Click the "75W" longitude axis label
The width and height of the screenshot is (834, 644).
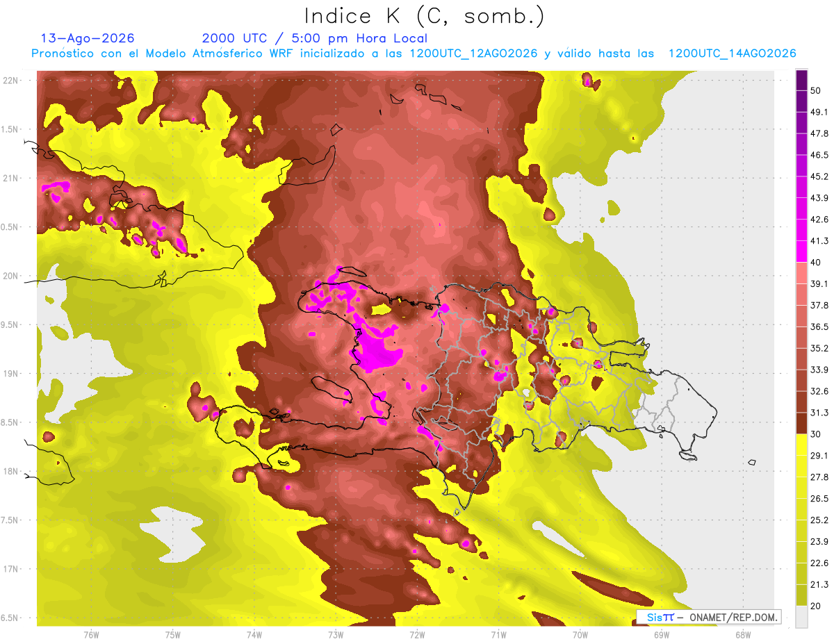coord(172,634)
